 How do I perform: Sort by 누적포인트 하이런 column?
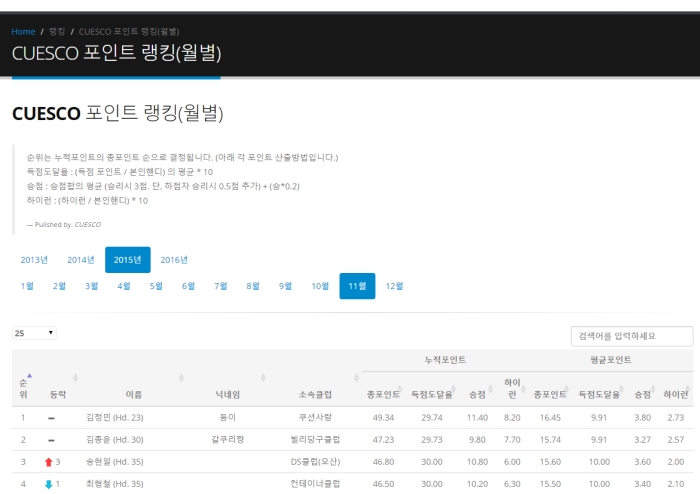point(512,388)
